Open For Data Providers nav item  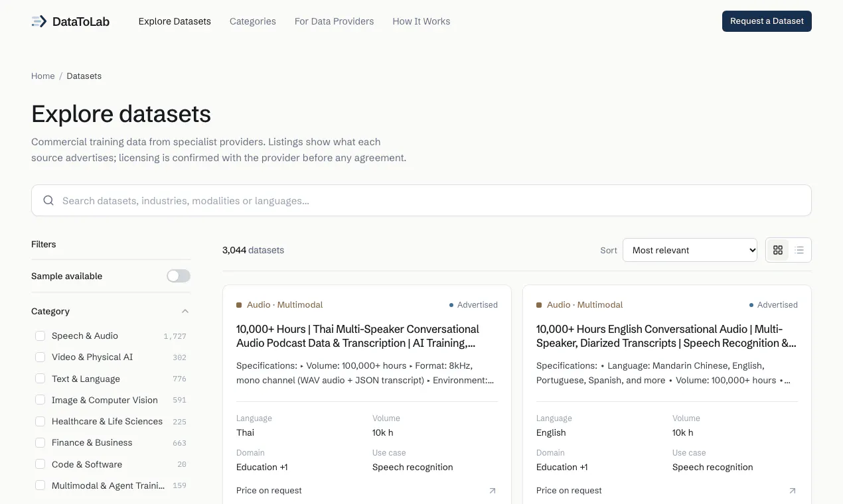click(x=335, y=21)
